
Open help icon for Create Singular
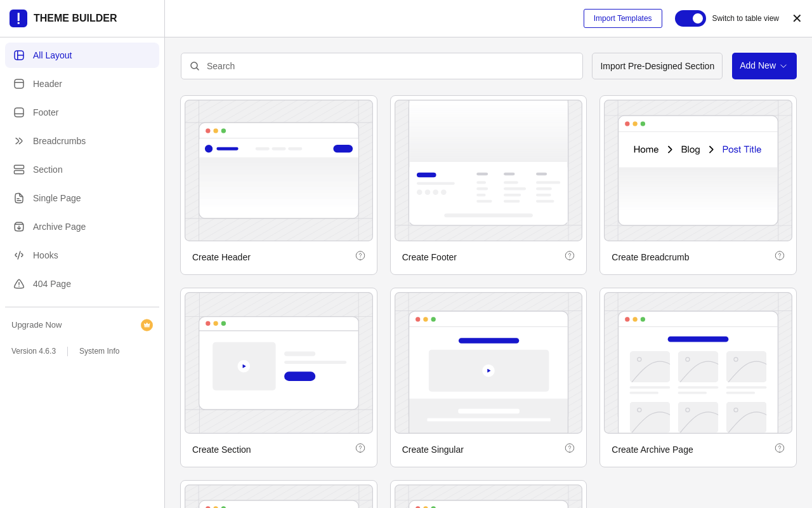pos(570,448)
